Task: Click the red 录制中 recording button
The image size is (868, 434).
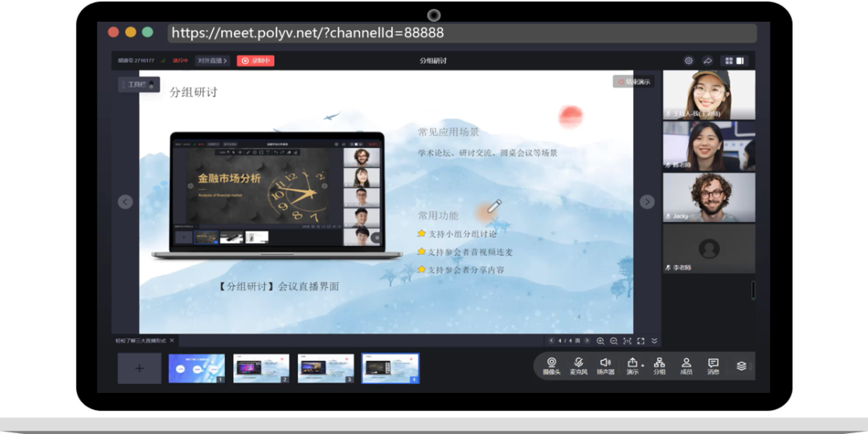Action: (x=256, y=60)
